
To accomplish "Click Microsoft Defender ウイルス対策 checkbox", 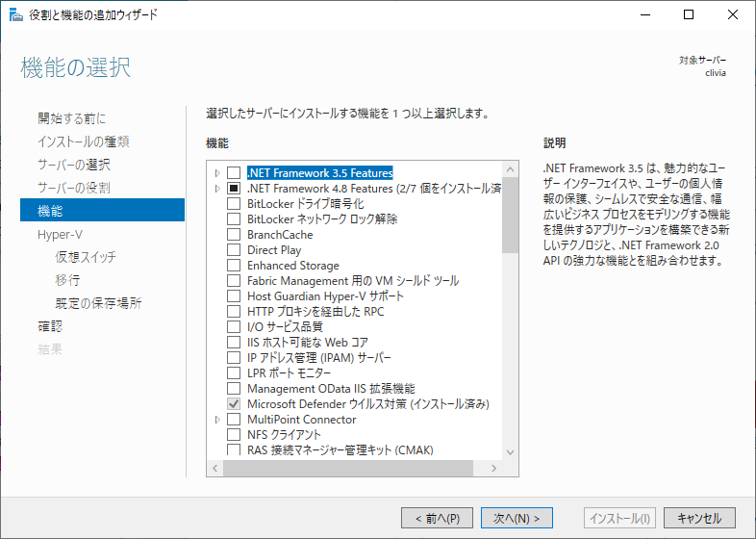I will (x=234, y=404).
